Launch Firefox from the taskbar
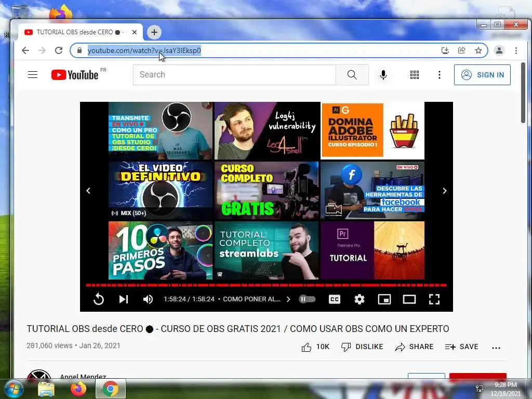The height and width of the screenshot is (399, 532). 78,389
